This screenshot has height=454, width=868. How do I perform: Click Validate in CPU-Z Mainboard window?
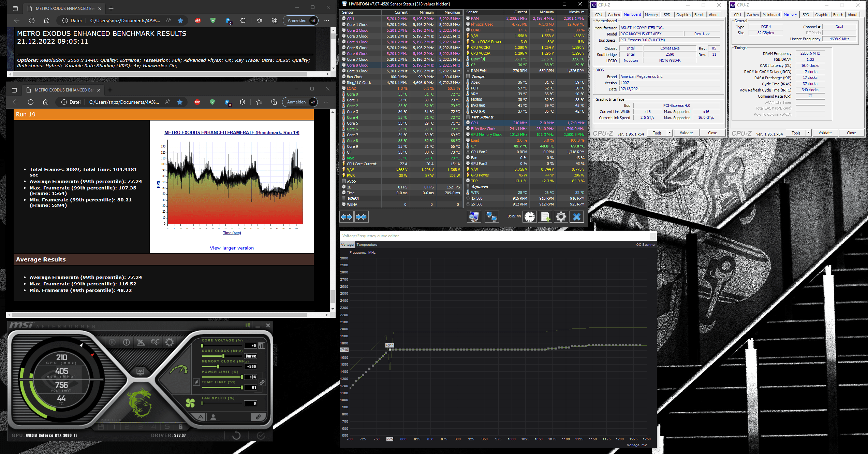[x=686, y=133]
